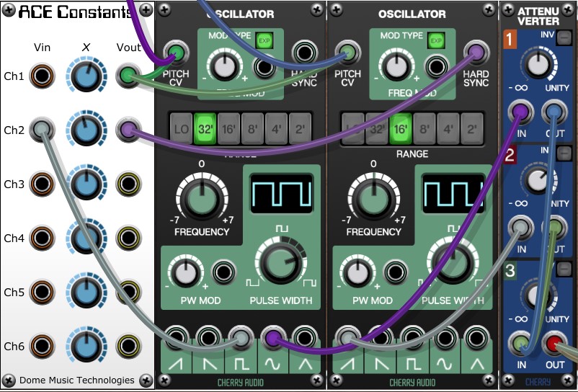
Task: Click the Ch1 Vout jack
Action: point(128,76)
